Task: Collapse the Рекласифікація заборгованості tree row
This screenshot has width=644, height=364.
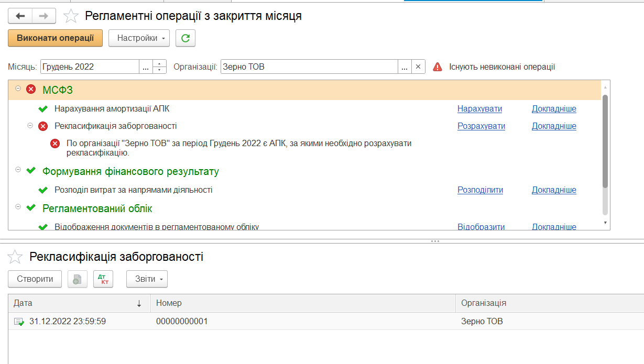Action: coord(30,126)
